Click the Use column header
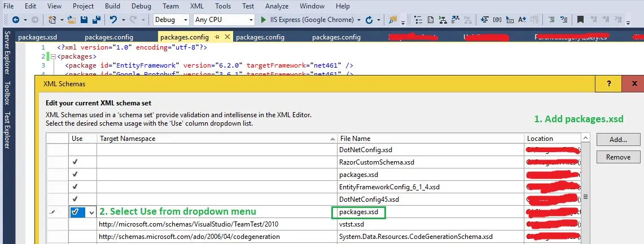This screenshot has height=244, width=644. [x=82, y=139]
